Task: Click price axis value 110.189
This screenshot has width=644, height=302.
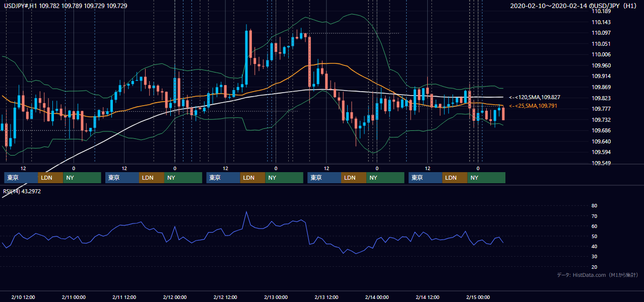Action: click(602, 11)
